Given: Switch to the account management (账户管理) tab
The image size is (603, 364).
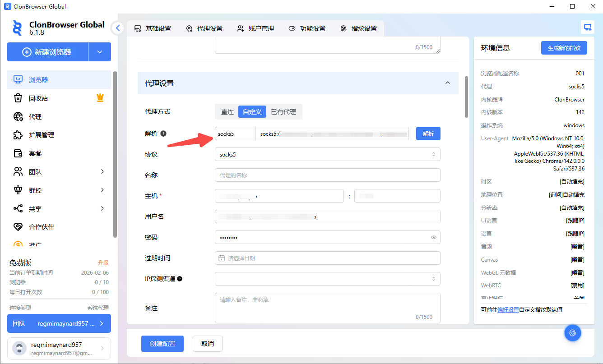Looking at the screenshot, I should (255, 28).
